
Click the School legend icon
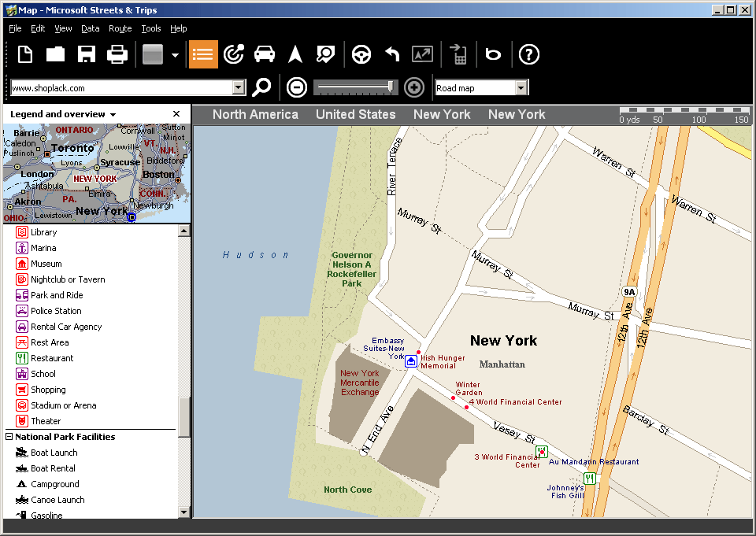point(22,374)
